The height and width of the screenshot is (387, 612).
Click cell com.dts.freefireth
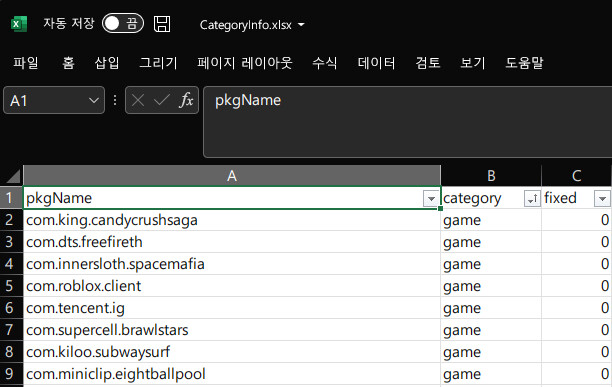(232, 242)
